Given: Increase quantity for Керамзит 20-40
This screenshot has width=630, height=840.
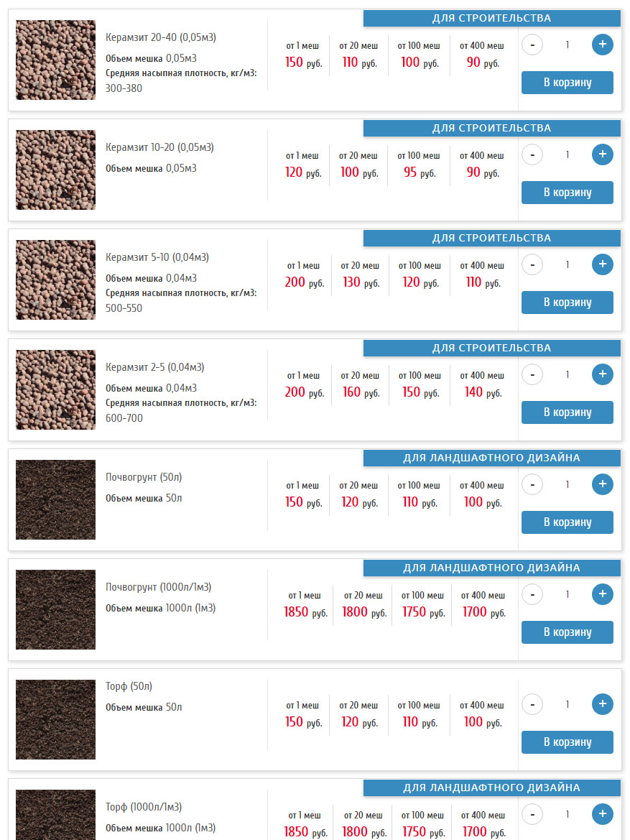Looking at the screenshot, I should tap(602, 45).
